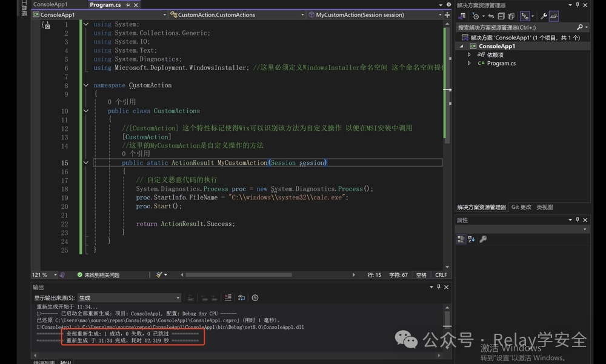The height and width of the screenshot is (364, 606).
Task: Open the Solution Explorer properties wrench icon
Action: [x=544, y=16]
